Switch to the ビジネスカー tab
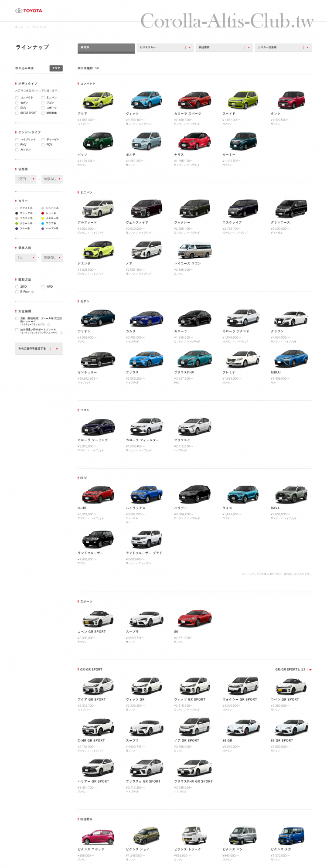 (165, 48)
